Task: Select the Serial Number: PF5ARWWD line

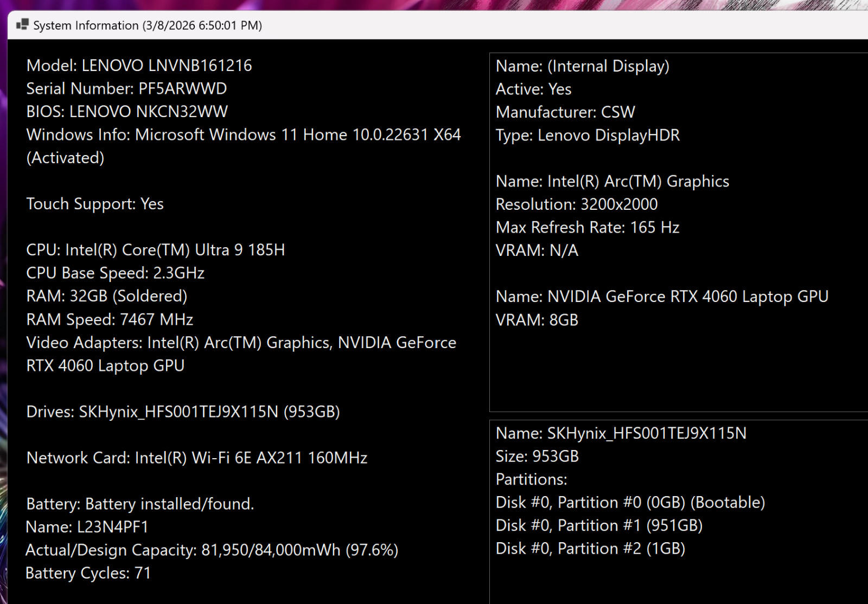Action: (126, 88)
